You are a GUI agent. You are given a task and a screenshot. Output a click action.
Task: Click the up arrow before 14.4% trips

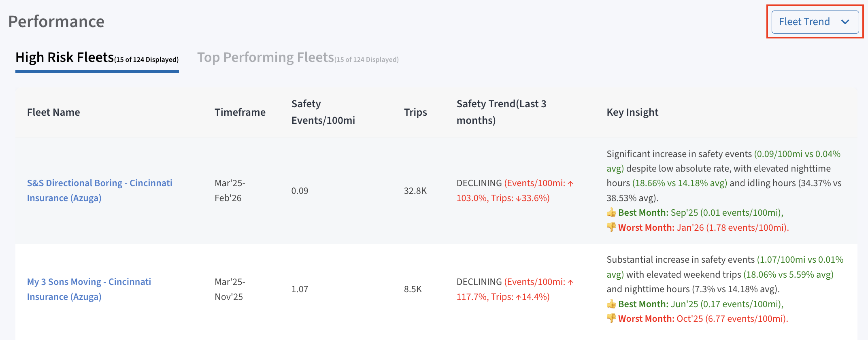[518, 297]
